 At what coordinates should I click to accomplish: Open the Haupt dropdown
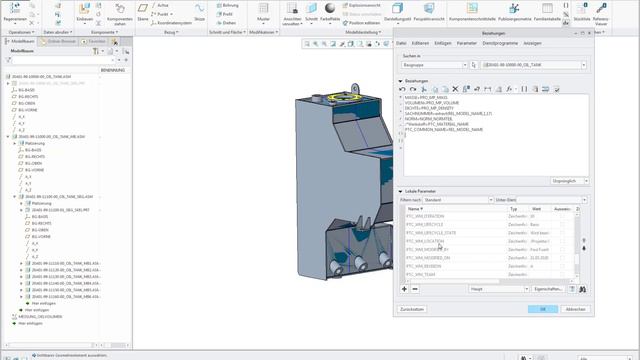point(499,289)
